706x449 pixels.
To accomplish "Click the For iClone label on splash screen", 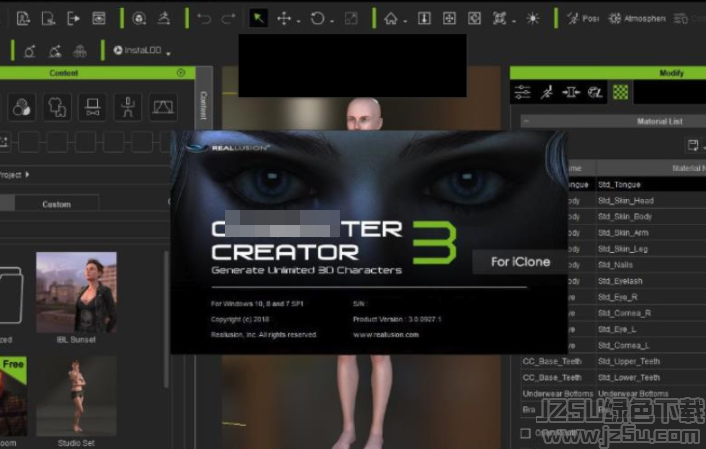I will click(520, 262).
